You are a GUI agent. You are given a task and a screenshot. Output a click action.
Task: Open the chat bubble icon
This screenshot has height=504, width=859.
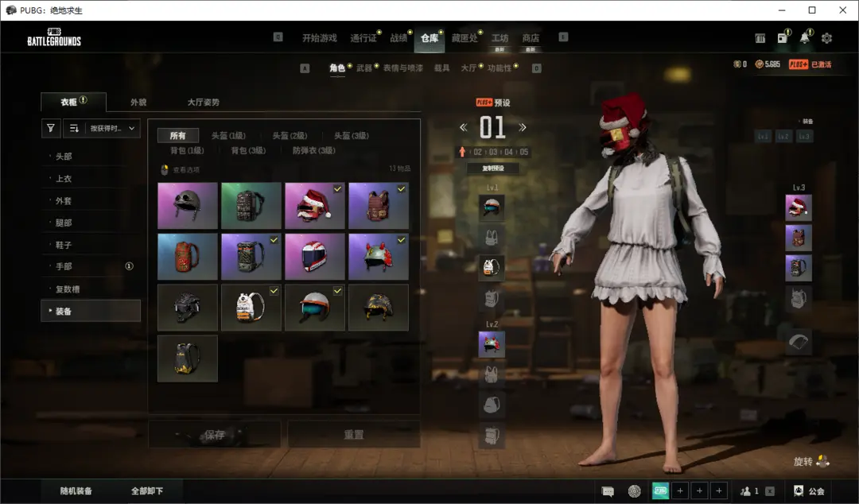608,491
